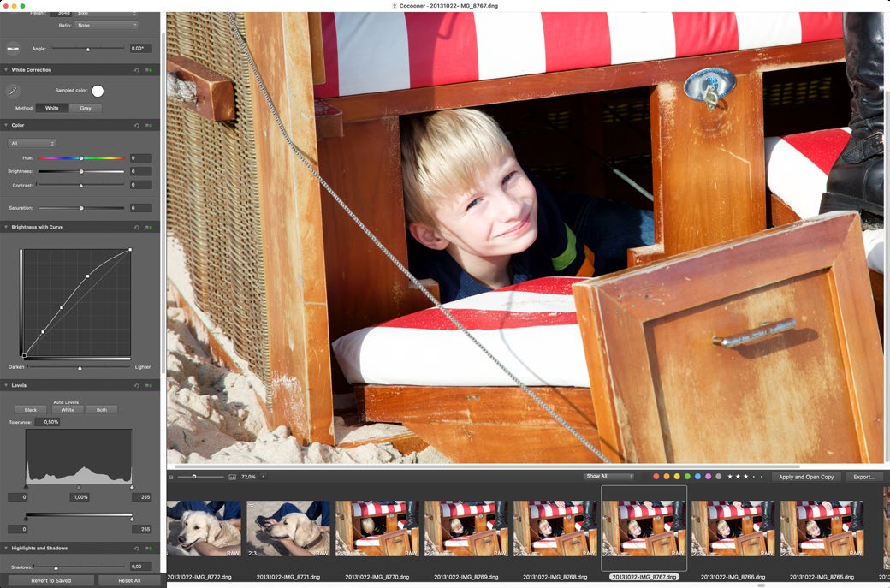Filter by red color label
The width and height of the screenshot is (890, 588).
(656, 477)
